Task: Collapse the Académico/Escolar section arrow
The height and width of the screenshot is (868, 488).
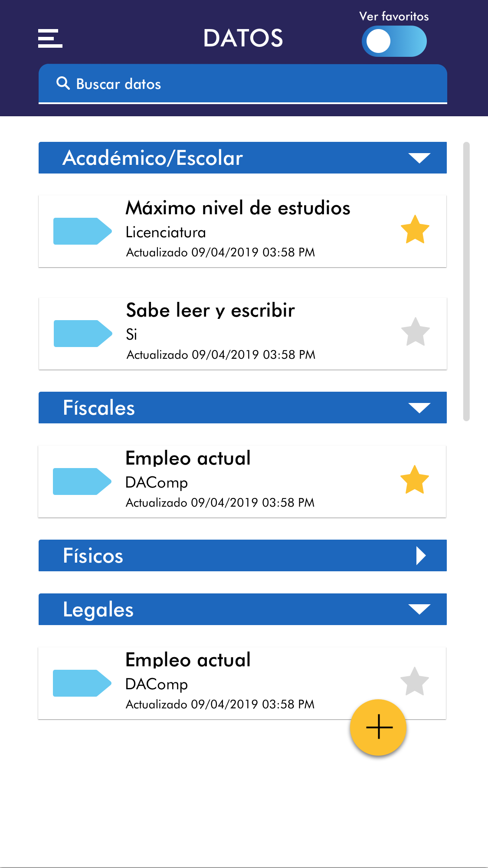Action: click(x=419, y=158)
